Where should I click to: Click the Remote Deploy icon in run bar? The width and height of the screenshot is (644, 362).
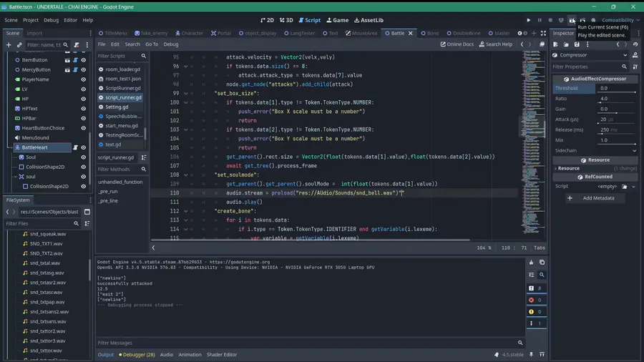click(561, 20)
